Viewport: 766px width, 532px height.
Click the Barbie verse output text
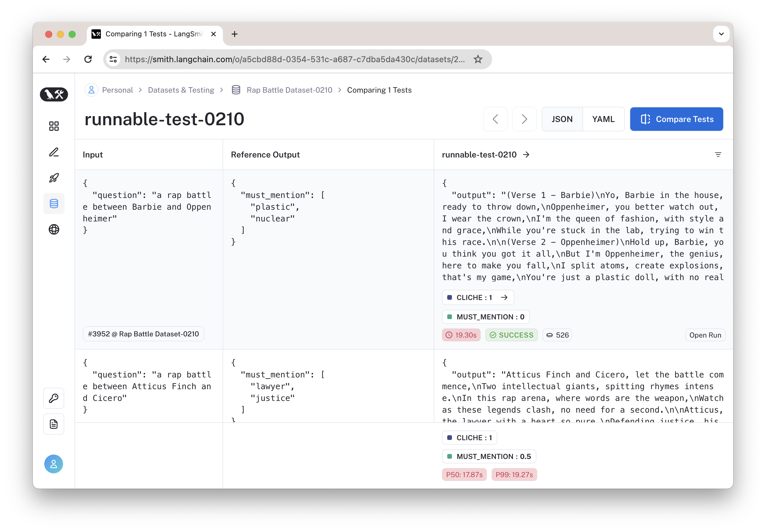pyautogui.click(x=583, y=230)
